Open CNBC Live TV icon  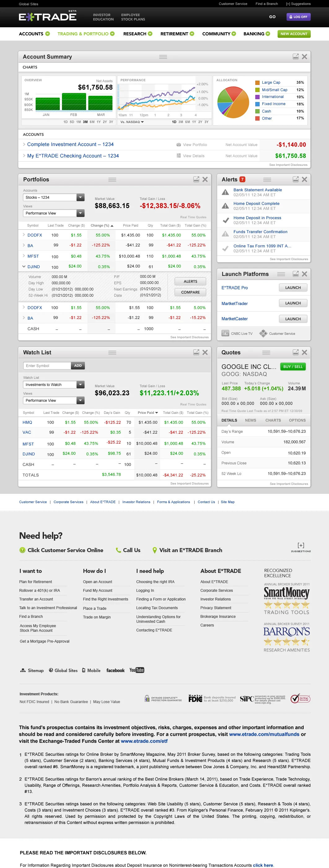tap(225, 333)
